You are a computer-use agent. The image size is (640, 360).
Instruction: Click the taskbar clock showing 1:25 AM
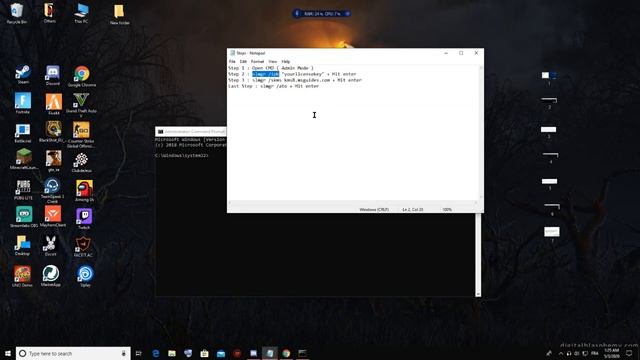pyautogui.click(x=611, y=353)
